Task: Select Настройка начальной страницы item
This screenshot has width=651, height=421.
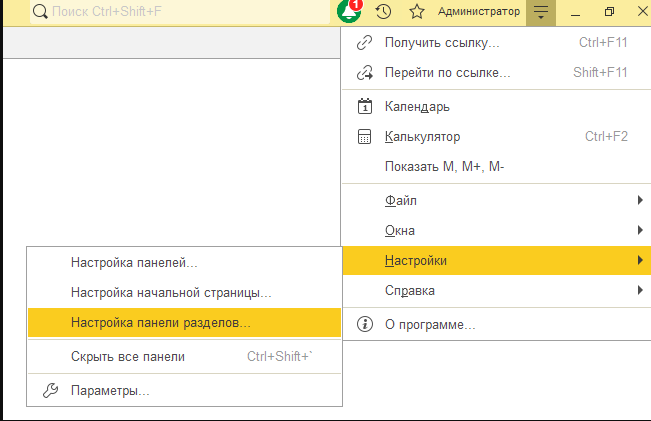Action: pyautogui.click(x=184, y=293)
